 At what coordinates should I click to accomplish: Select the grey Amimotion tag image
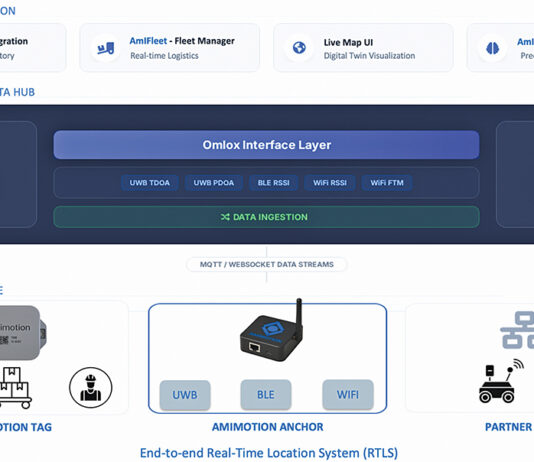click(x=22, y=333)
